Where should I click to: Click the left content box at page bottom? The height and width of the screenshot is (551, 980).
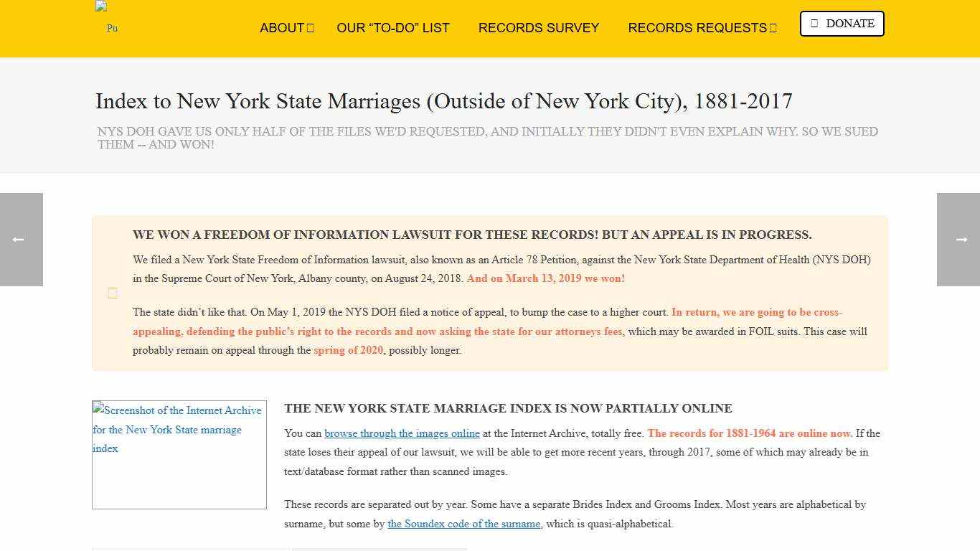190,550
